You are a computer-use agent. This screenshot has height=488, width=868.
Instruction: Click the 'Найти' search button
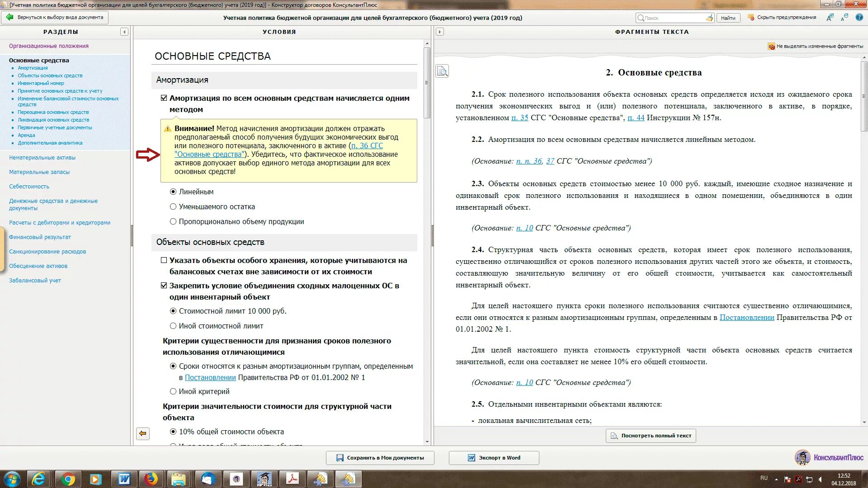(x=728, y=18)
